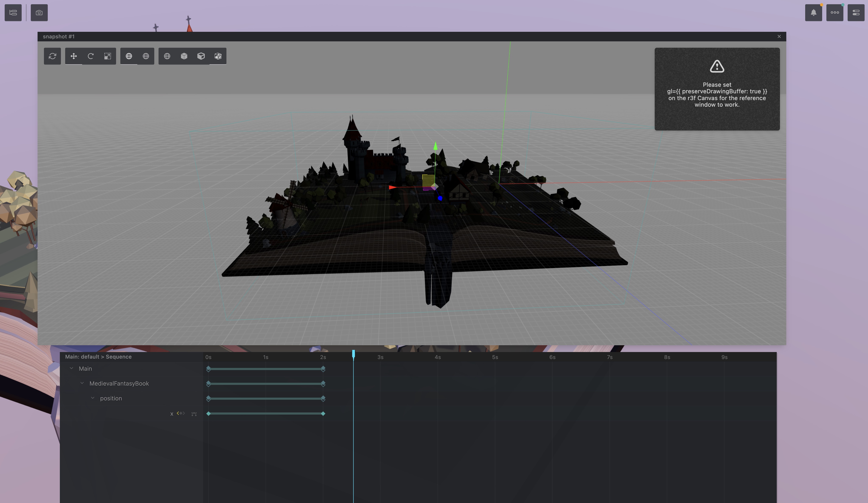Click the Main track connector bar

coord(265,369)
